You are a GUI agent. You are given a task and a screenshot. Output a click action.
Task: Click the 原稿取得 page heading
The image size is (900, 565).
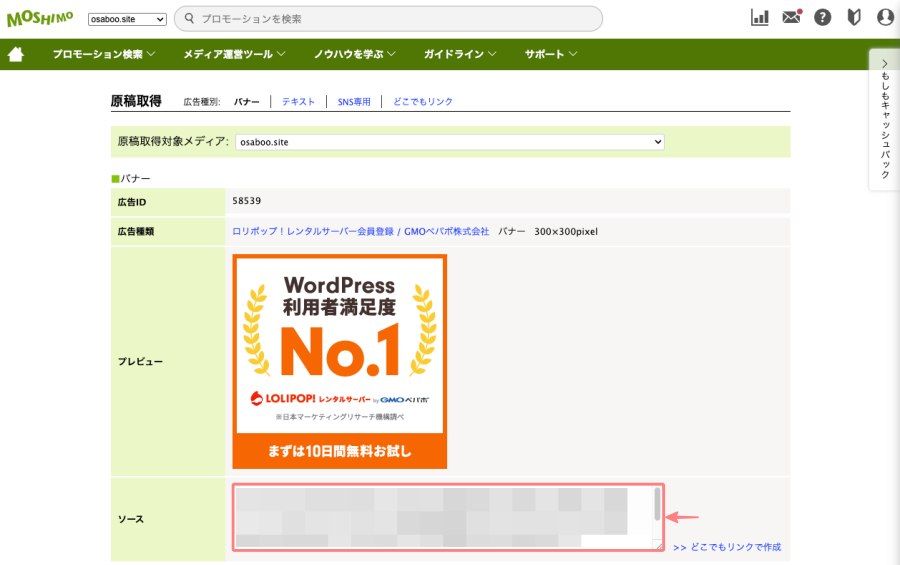tap(136, 101)
